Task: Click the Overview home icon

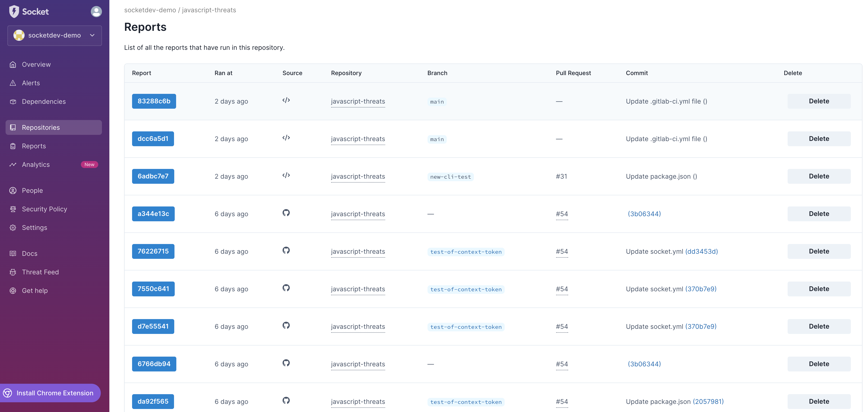Action: [13, 64]
